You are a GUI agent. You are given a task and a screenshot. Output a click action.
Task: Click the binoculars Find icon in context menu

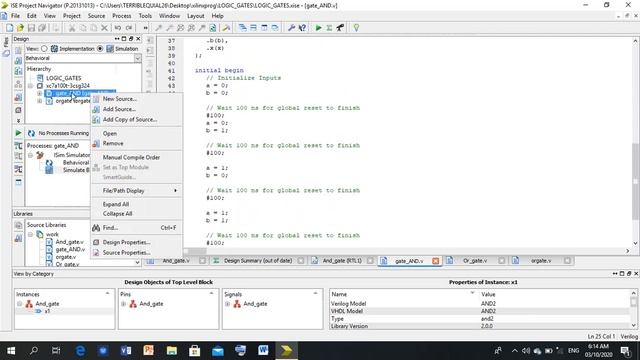96,228
